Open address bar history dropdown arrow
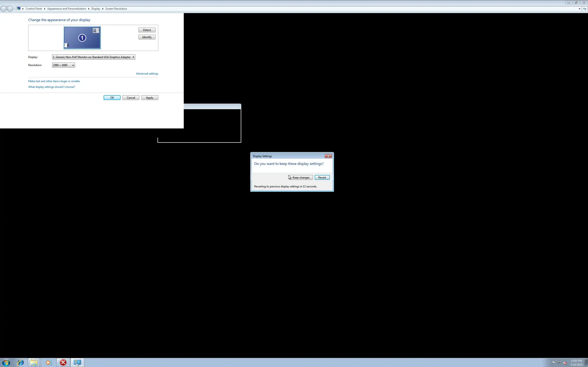This screenshot has height=367, width=588. [580, 9]
